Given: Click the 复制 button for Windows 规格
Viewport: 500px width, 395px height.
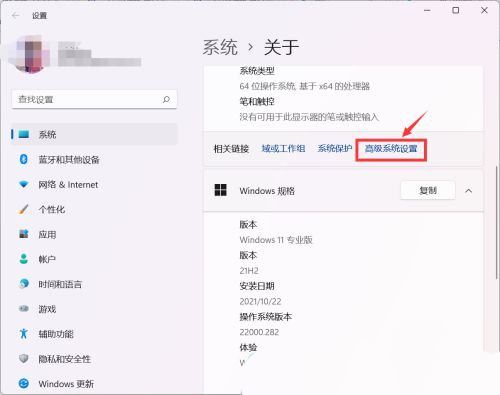Looking at the screenshot, I should coord(428,190).
